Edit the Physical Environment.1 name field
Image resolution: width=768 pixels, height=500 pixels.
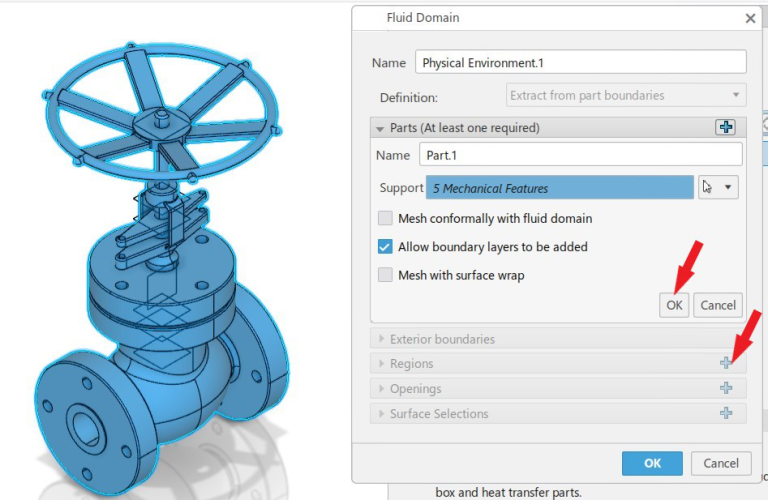coord(581,62)
